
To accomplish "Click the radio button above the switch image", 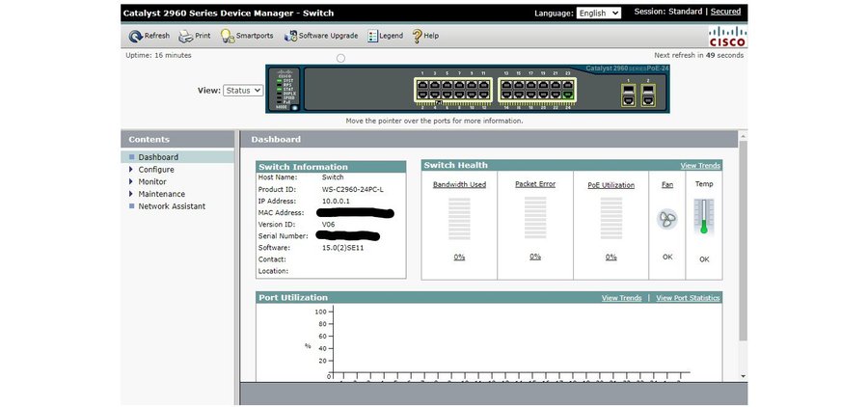I will tap(341, 58).
